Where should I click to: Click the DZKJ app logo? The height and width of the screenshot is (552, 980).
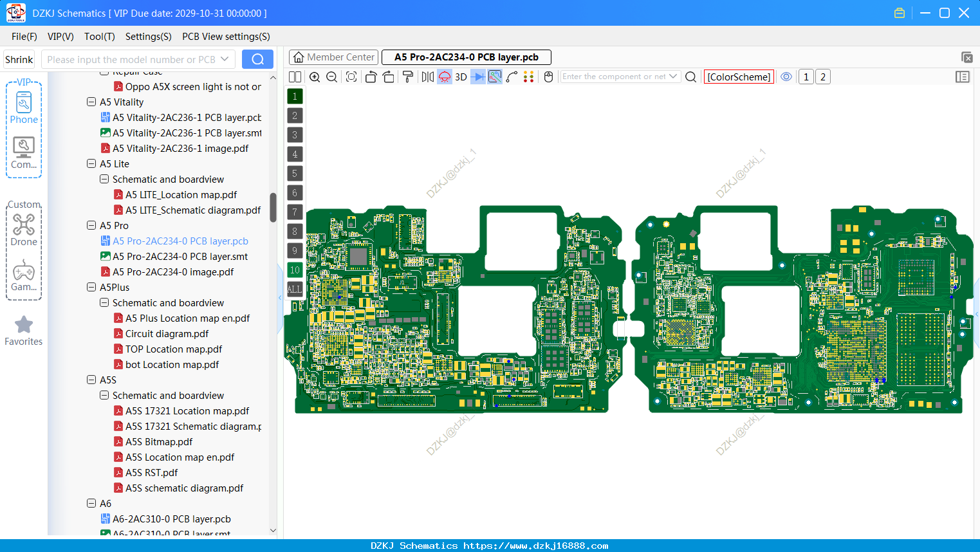click(x=15, y=13)
